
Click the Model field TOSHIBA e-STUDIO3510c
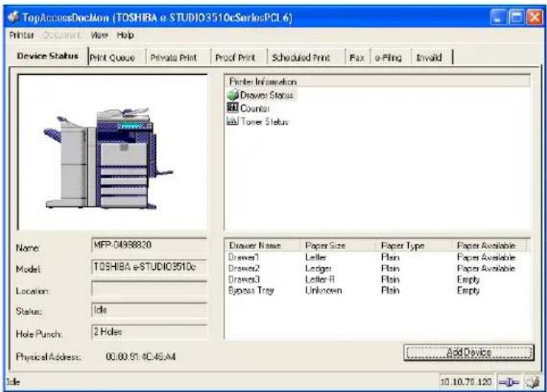[x=149, y=267]
